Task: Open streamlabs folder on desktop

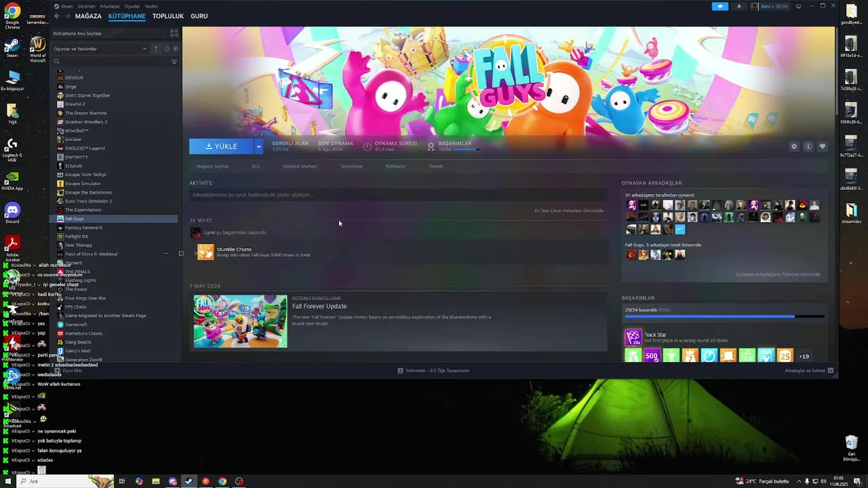Action: (851, 213)
